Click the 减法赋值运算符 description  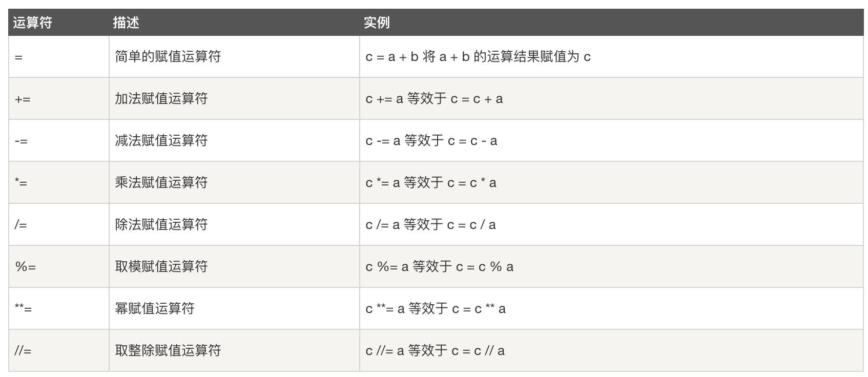point(161,140)
